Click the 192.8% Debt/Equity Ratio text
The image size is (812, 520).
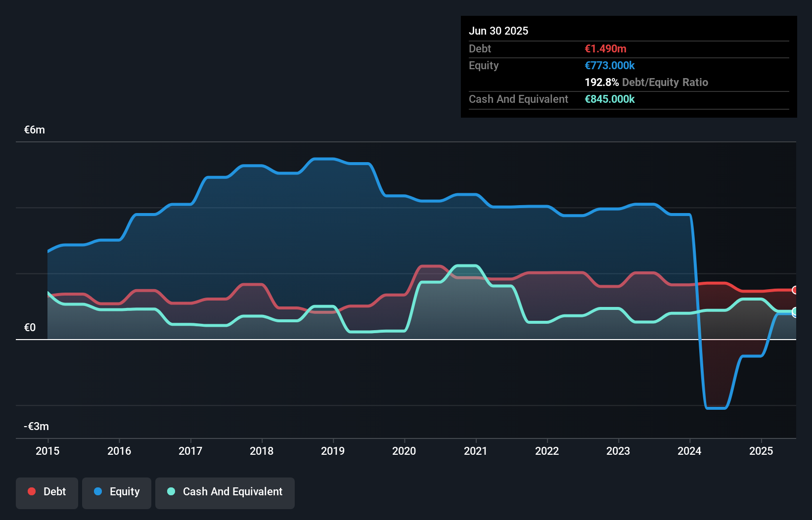tap(646, 82)
